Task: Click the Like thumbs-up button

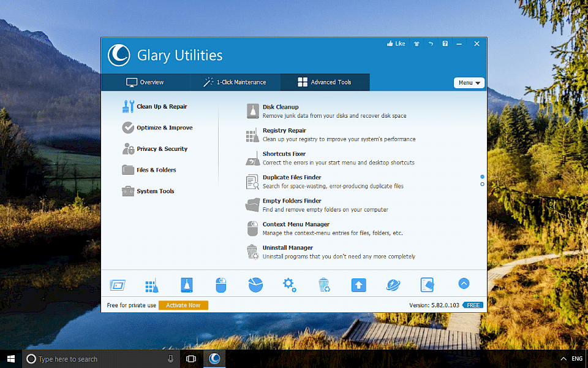Action: [x=396, y=44]
